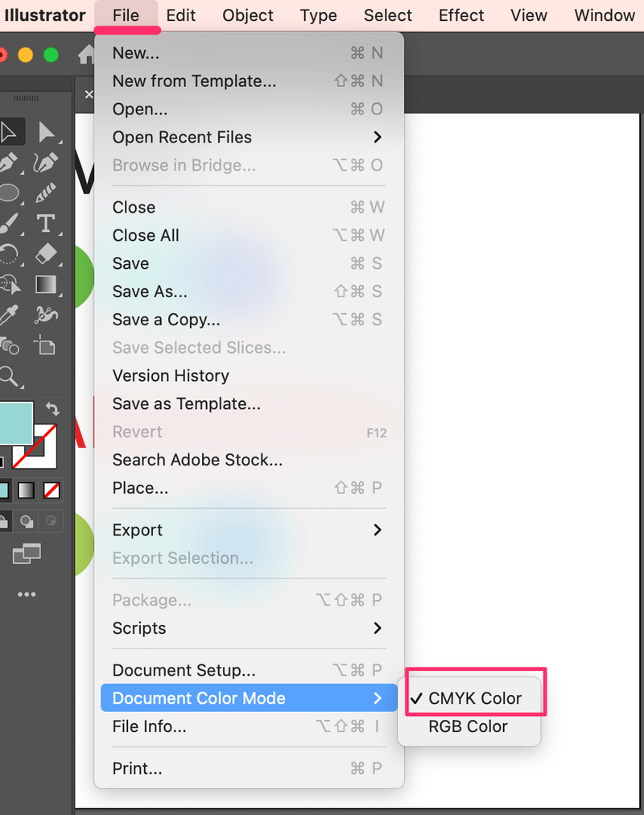Select the Type tool
Screen dimensions: 644x815
point(47,223)
